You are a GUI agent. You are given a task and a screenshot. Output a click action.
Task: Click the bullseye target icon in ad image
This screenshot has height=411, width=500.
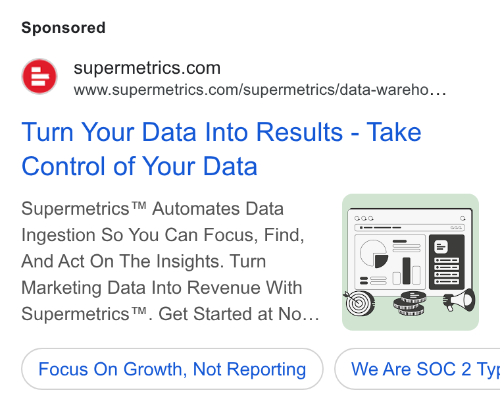point(359,303)
